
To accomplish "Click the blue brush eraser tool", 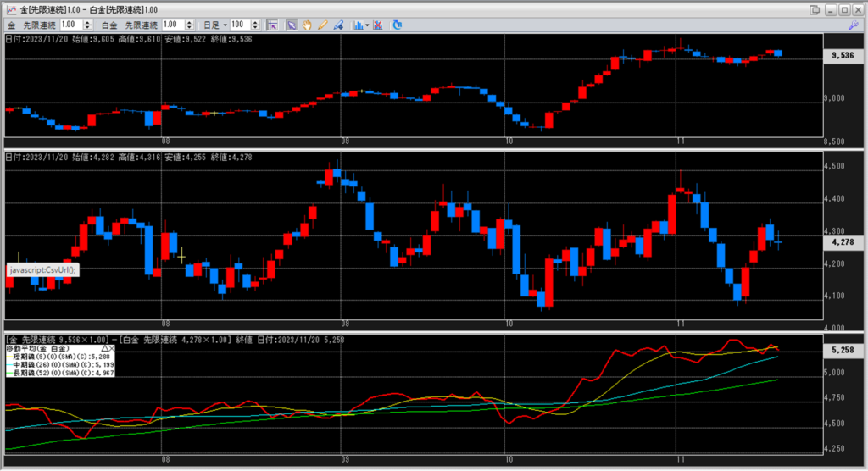I will click(x=337, y=25).
